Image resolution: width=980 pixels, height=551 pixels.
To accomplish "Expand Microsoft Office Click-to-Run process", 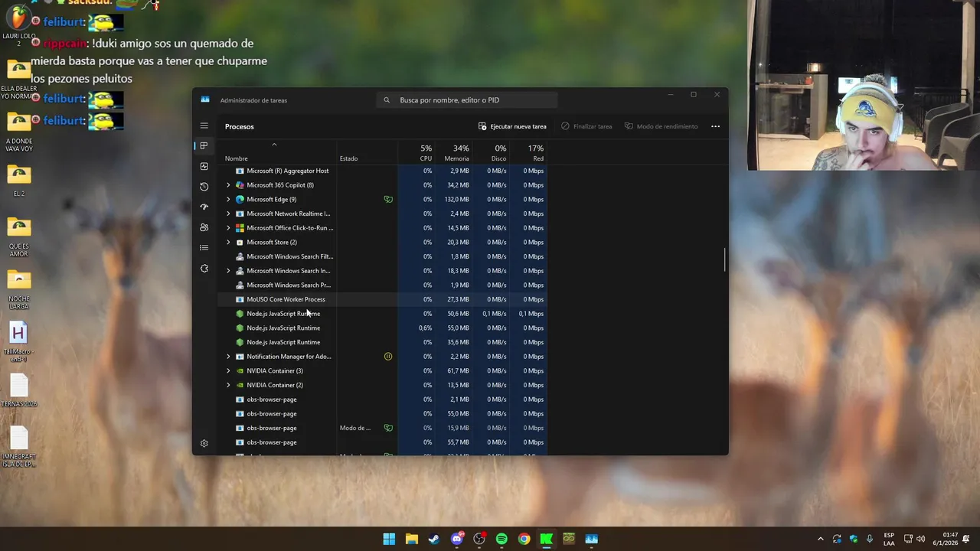I will [x=227, y=228].
